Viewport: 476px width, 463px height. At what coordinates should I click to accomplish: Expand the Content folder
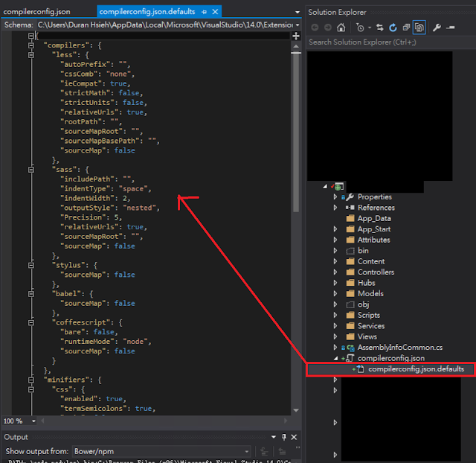point(335,261)
